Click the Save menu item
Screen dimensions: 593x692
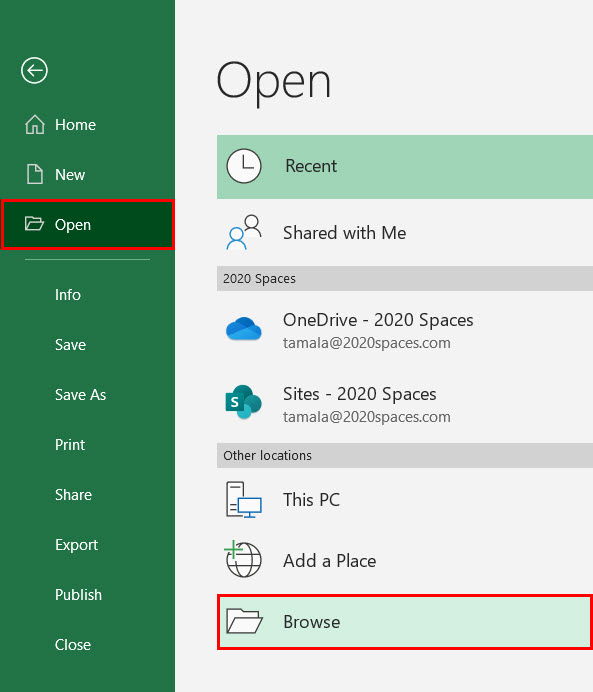click(x=70, y=345)
